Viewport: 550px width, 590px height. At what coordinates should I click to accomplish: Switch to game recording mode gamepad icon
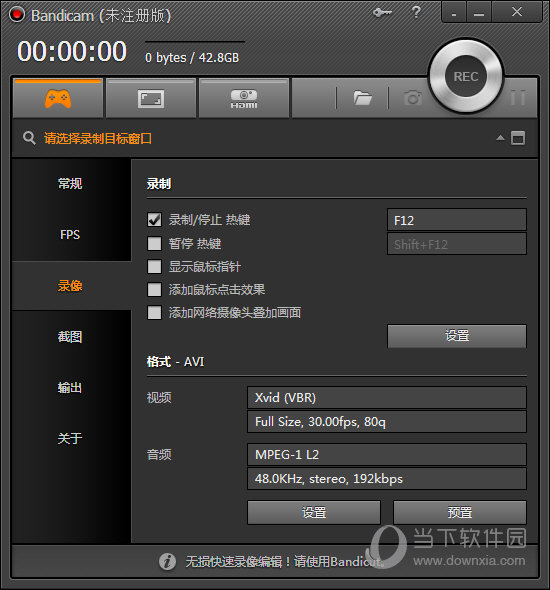[58, 99]
